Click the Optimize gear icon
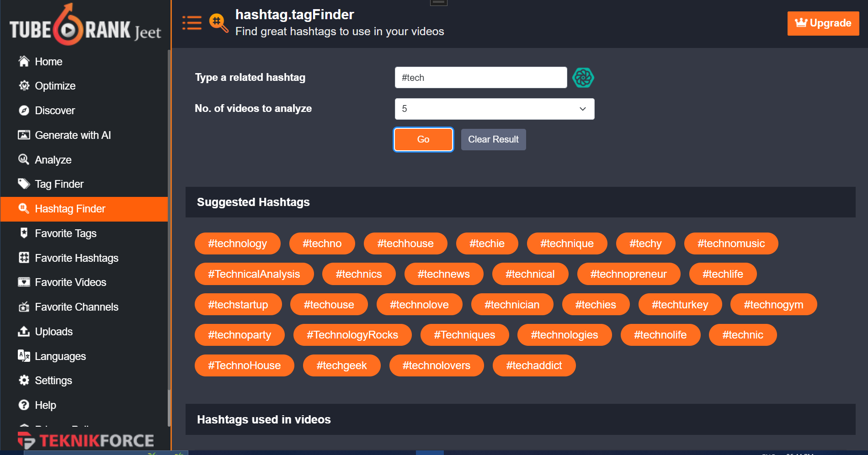Image resolution: width=868 pixels, height=455 pixels. pyautogui.click(x=24, y=85)
